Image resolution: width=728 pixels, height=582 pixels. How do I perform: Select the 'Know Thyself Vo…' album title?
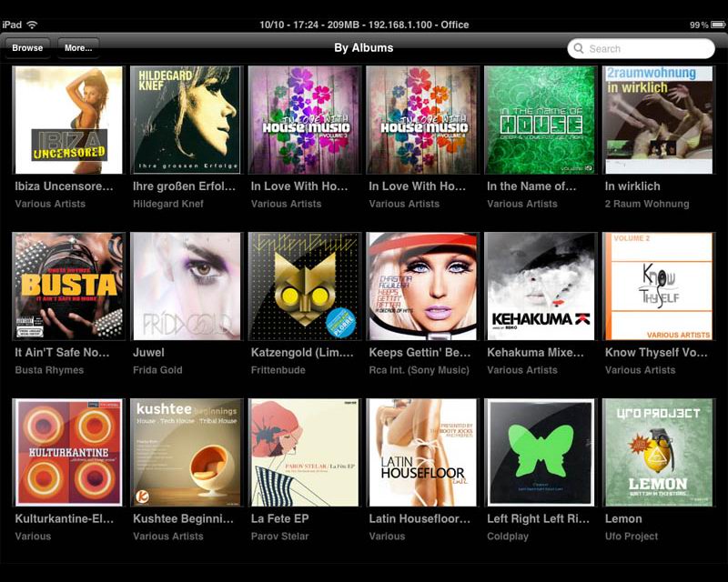[x=656, y=353]
